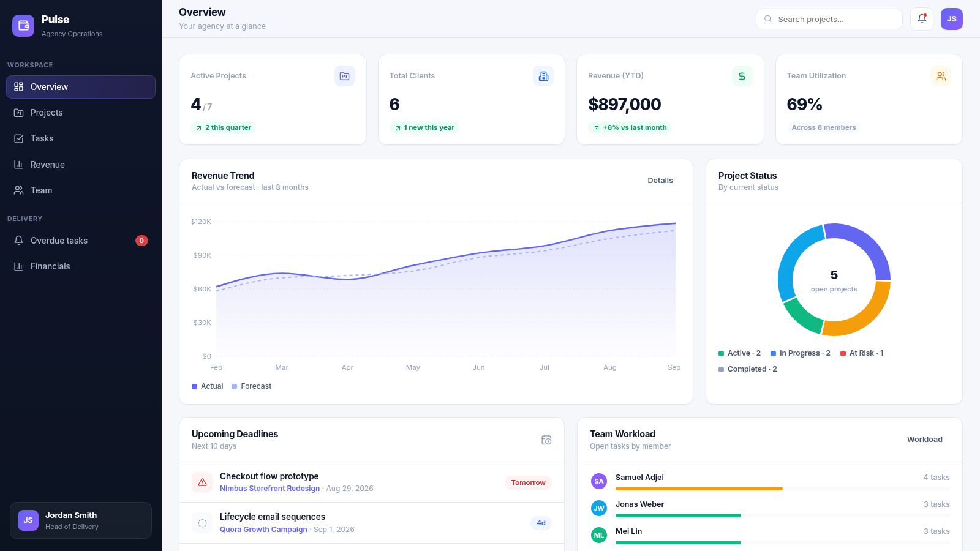The image size is (980, 551).
Task: Click Completed legend entry
Action: click(748, 369)
